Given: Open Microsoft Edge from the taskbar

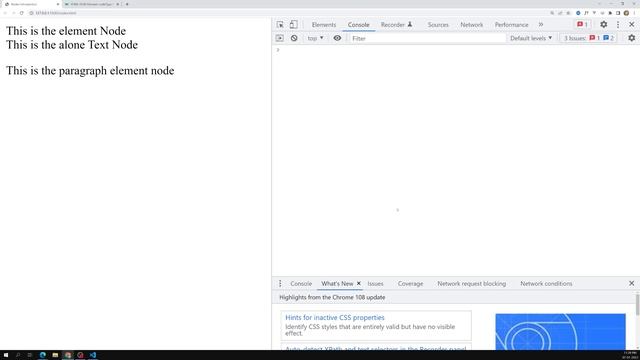Looking at the screenshot, I should (x=42, y=355).
